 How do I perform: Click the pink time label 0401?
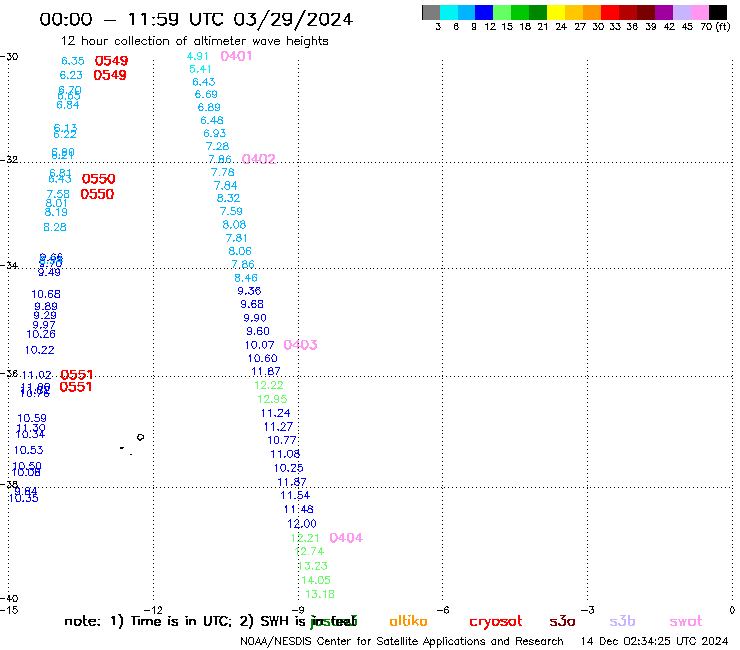tap(236, 56)
